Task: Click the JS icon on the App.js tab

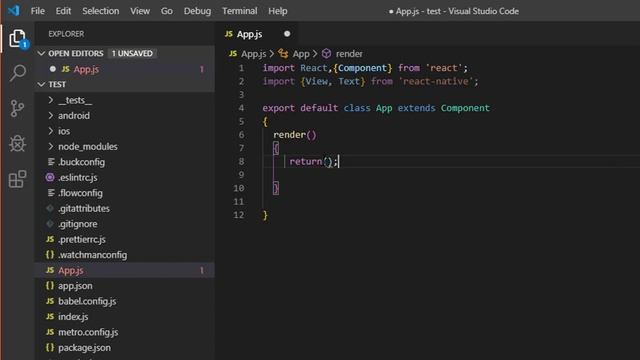Action: pos(229,34)
